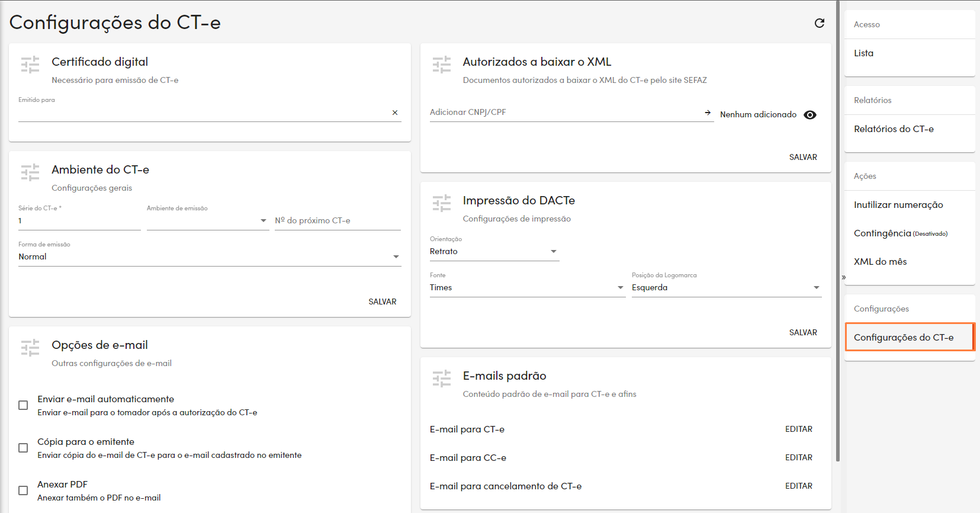Image resolution: width=980 pixels, height=513 pixels.
Task: Open Relatórios do CT-e
Action: tap(910, 129)
